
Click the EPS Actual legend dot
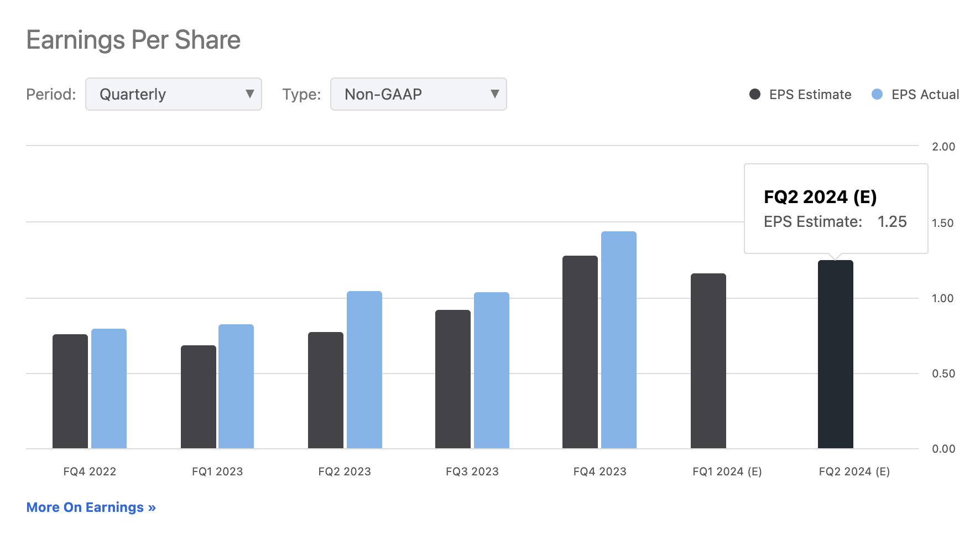tap(877, 94)
